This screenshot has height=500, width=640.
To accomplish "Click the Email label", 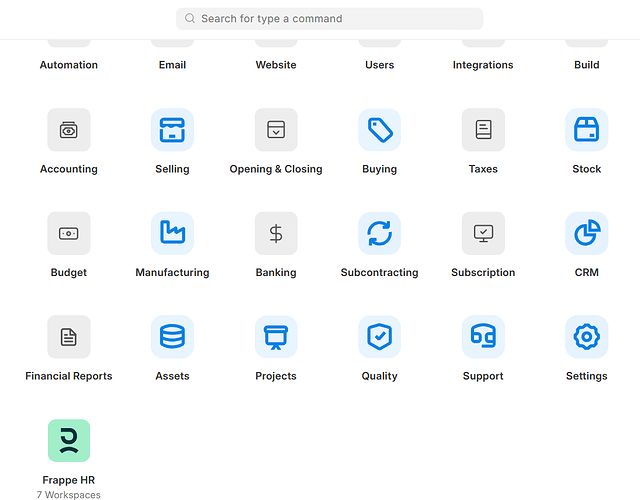I will 172,65.
